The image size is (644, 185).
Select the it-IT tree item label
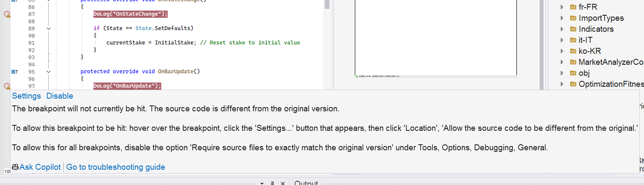tap(585, 40)
